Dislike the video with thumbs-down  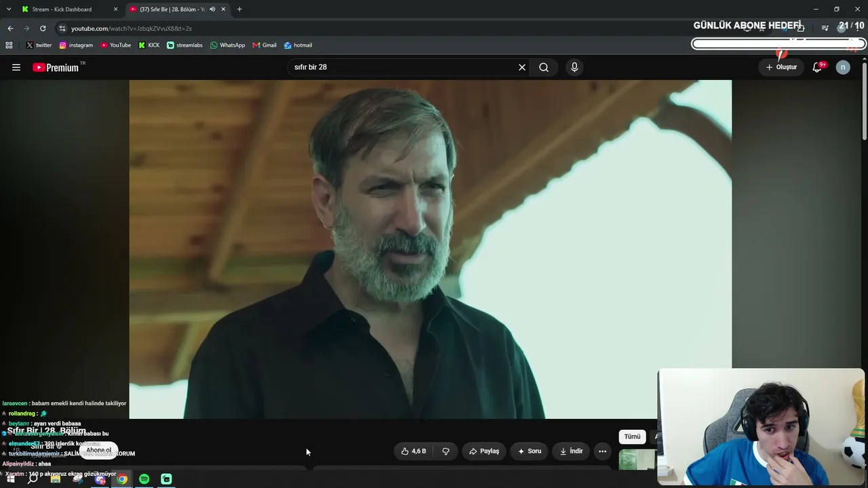click(446, 451)
